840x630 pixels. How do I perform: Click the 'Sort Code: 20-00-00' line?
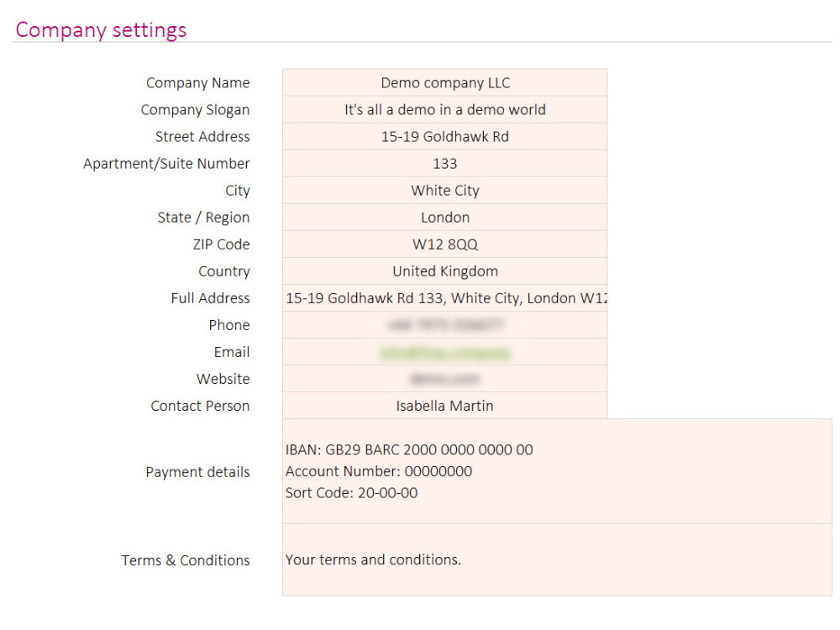pyautogui.click(x=351, y=493)
